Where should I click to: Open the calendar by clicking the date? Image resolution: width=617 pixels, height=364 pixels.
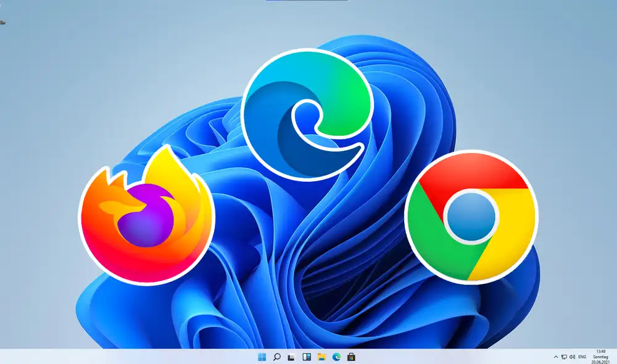tap(600, 362)
